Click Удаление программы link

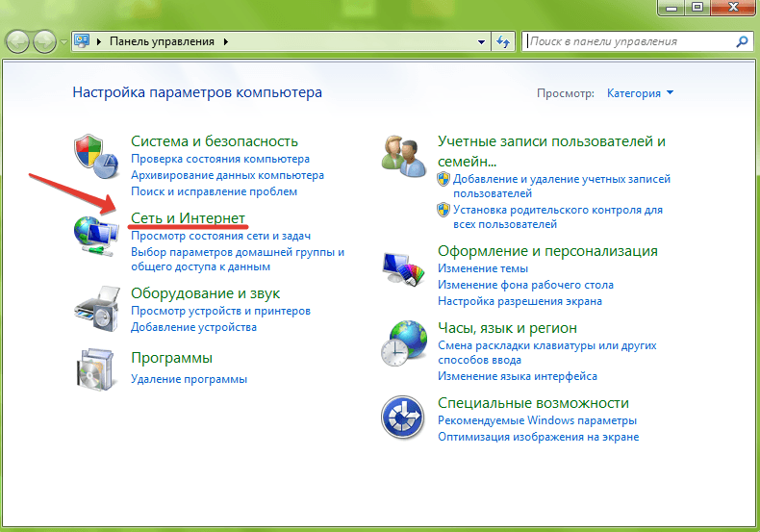pyautogui.click(x=189, y=379)
